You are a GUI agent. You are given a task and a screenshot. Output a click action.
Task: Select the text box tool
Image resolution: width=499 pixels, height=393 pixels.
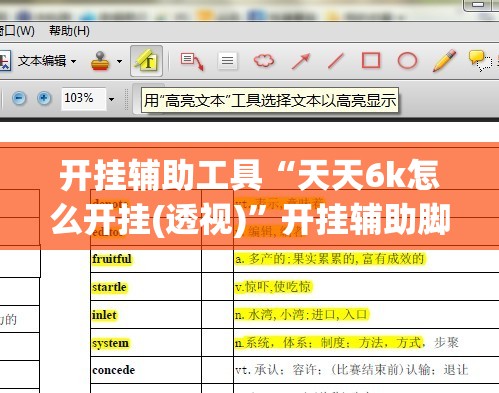[x=228, y=61]
